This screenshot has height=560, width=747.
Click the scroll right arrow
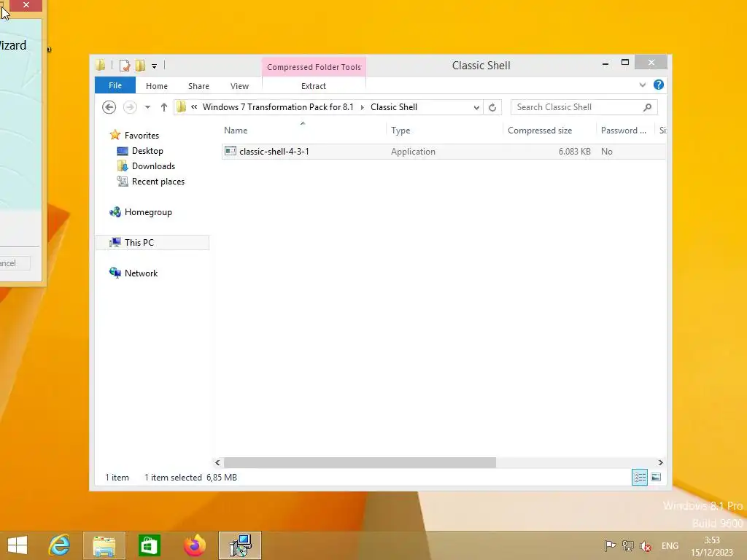tap(660, 462)
